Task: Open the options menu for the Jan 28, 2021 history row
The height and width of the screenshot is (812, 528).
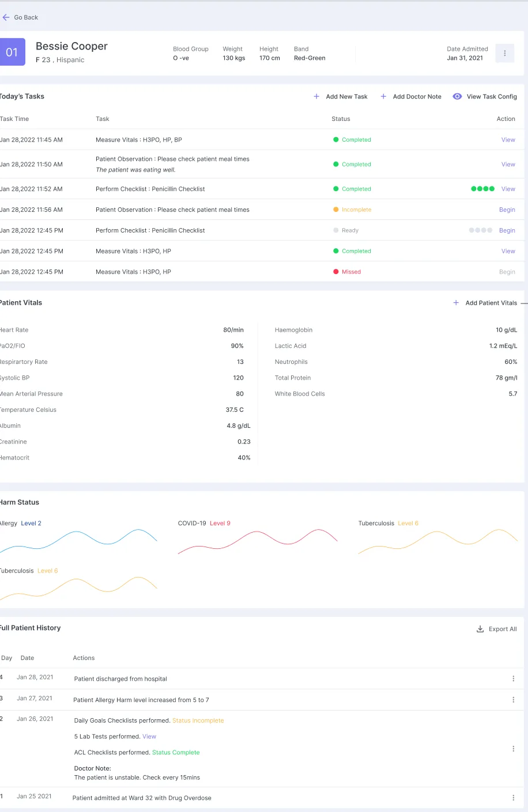Action: click(514, 679)
